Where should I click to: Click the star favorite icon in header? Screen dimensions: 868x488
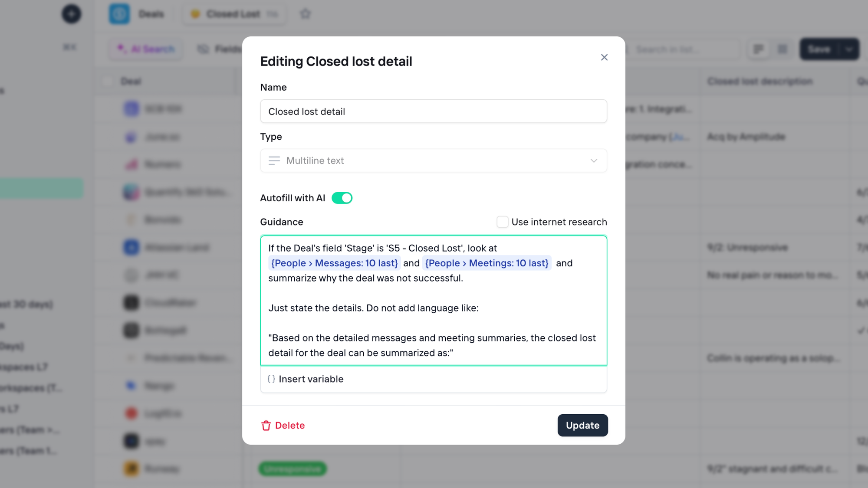point(306,14)
